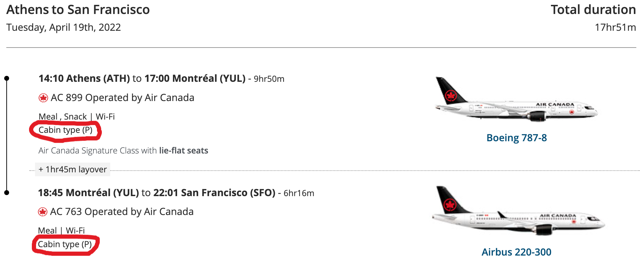The height and width of the screenshot is (258, 644).
Task: Click the Airbus 220-300 aircraft image
Action: click(518, 211)
